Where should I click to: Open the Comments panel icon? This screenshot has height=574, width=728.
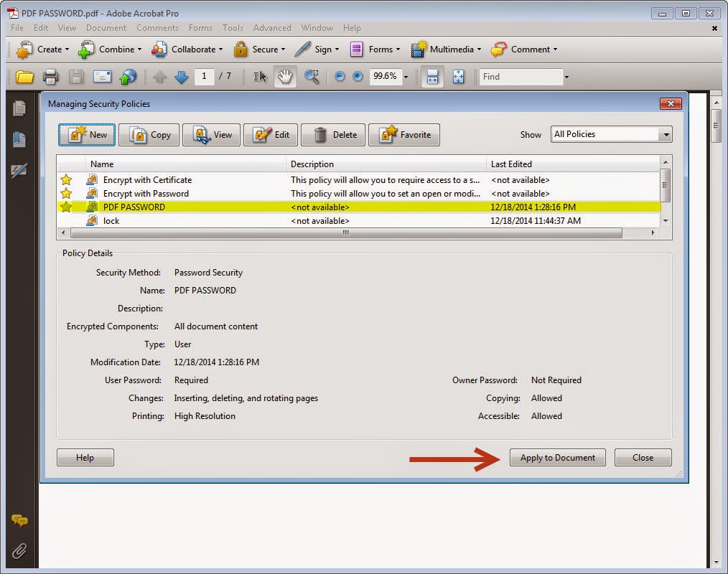(x=19, y=520)
